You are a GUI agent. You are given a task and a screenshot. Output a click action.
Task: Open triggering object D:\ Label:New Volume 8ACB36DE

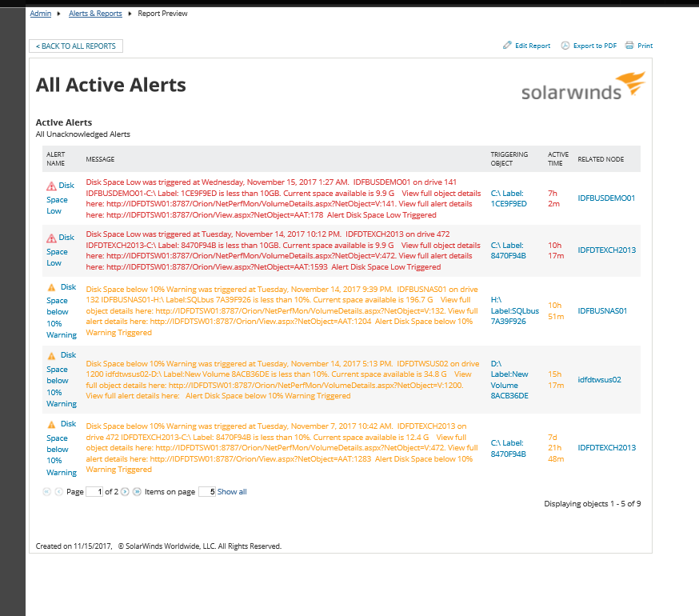click(x=509, y=379)
